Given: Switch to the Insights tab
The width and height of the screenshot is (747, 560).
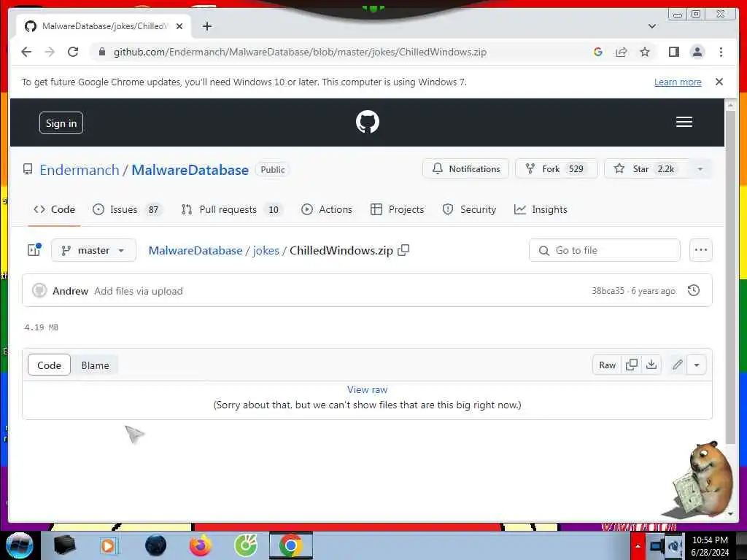Looking at the screenshot, I should point(541,209).
